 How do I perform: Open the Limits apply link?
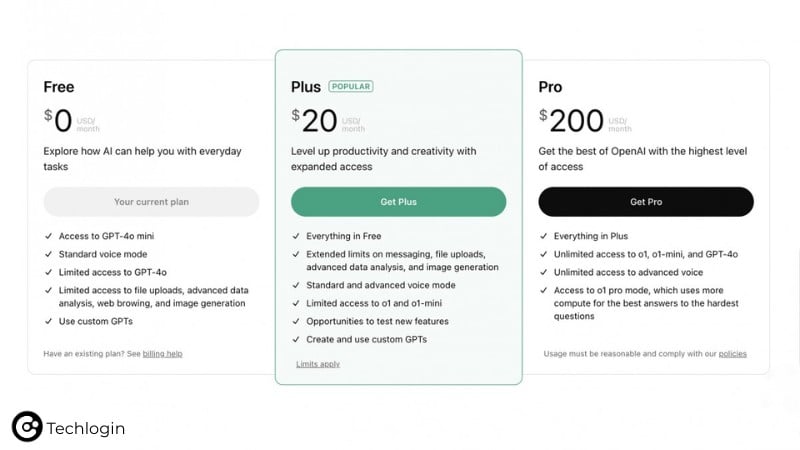(318, 364)
